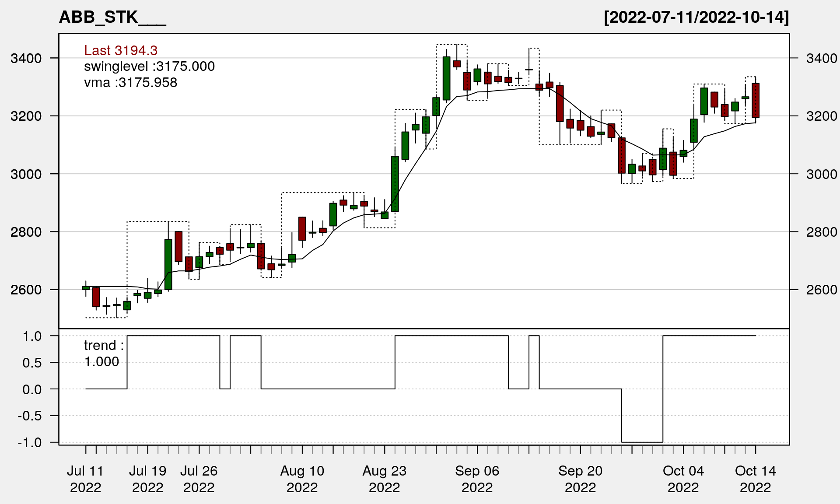Click the red Last 3194.3 label
This screenshot has height=504, width=840.
click(121, 50)
